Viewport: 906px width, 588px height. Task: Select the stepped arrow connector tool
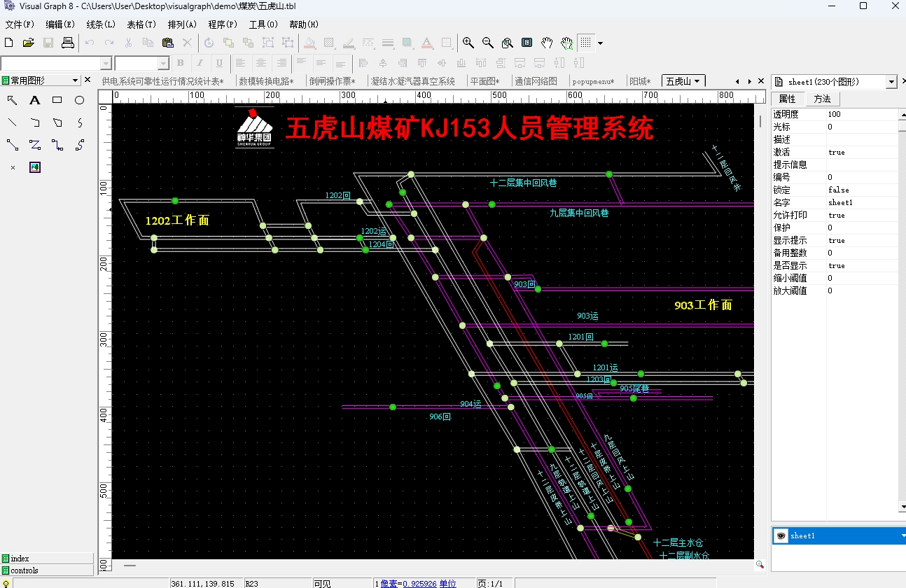click(57, 145)
